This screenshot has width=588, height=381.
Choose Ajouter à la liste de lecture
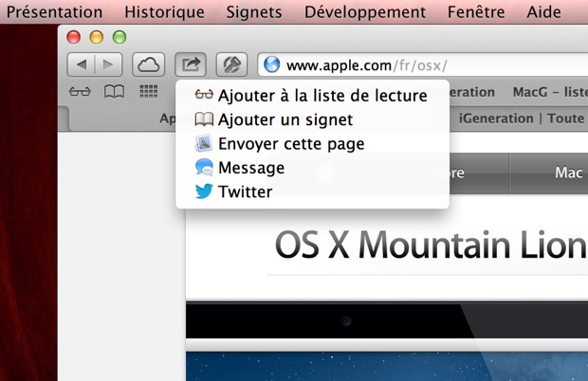312,96
